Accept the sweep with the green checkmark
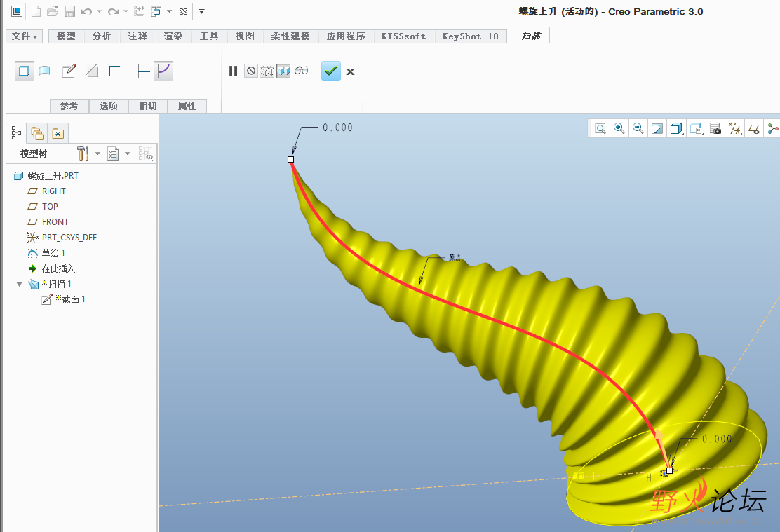 tap(331, 71)
